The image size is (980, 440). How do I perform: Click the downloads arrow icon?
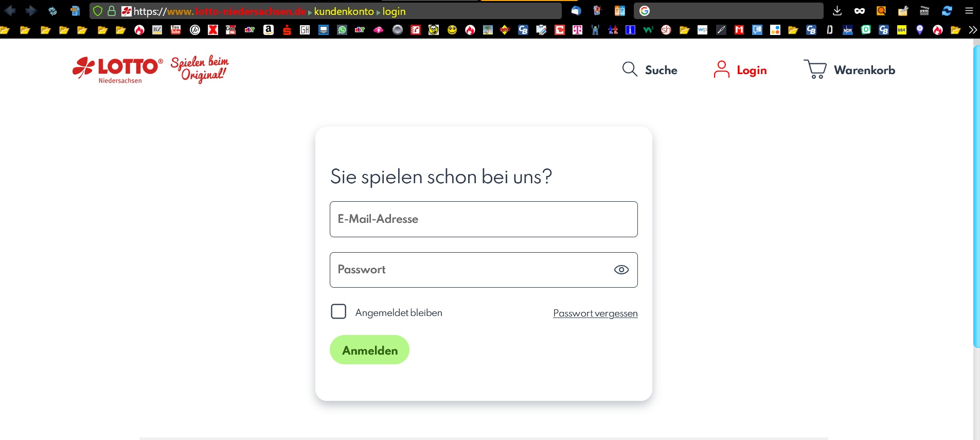point(837,10)
